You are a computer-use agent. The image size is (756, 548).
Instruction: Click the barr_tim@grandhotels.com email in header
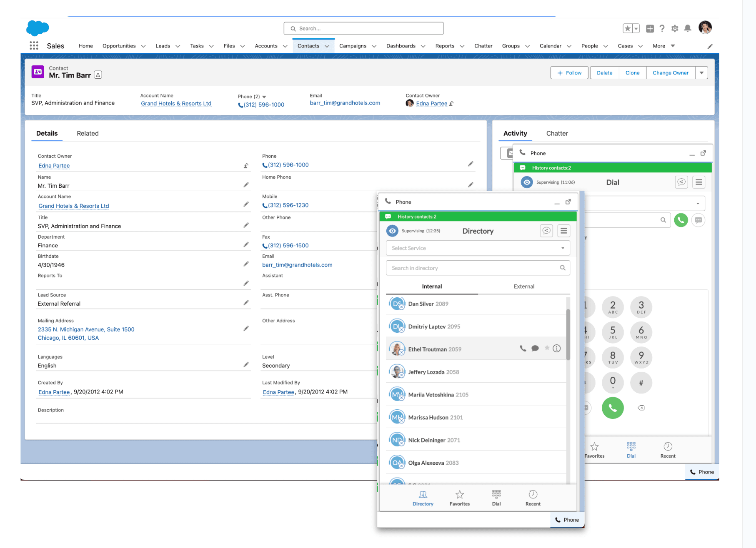(x=345, y=103)
